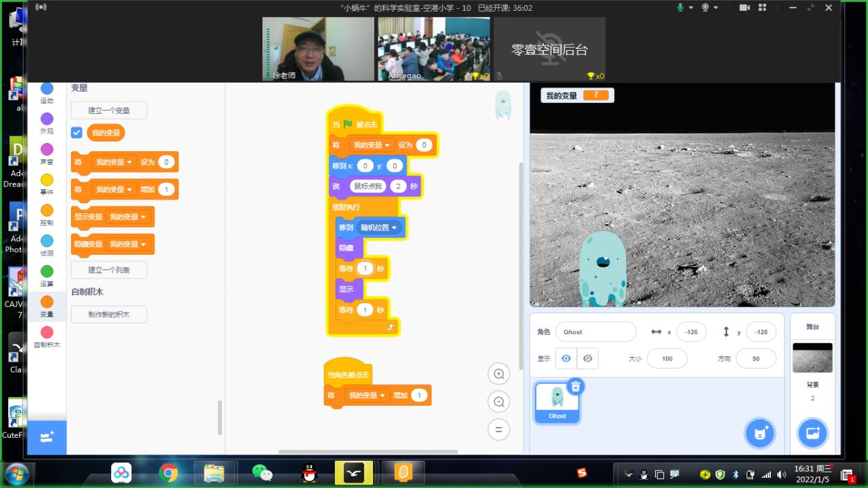Open the meeting apps grid icon
This screenshot has width=868, height=488.
click(x=762, y=7)
